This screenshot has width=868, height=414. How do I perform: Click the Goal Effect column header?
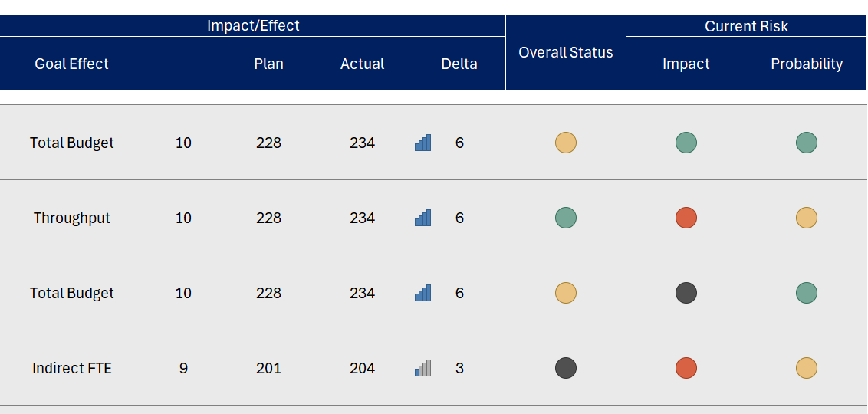tap(72, 64)
